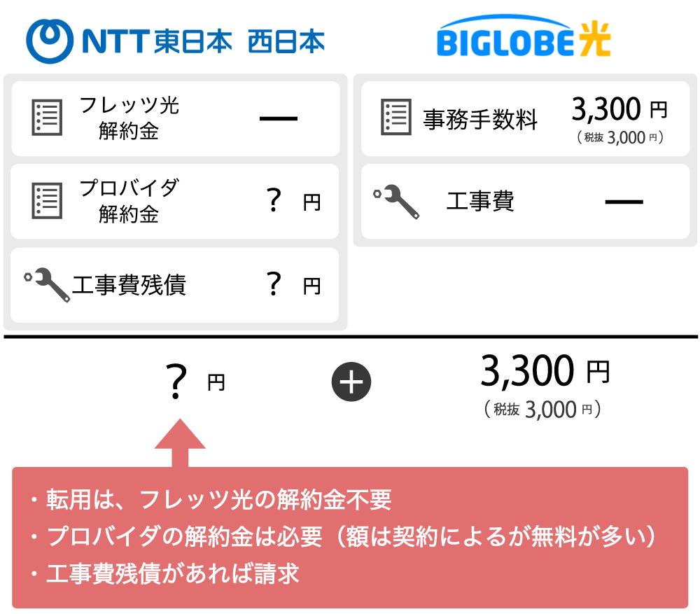
Task: Click the document icon beside 事務手数料
Action: [395, 118]
